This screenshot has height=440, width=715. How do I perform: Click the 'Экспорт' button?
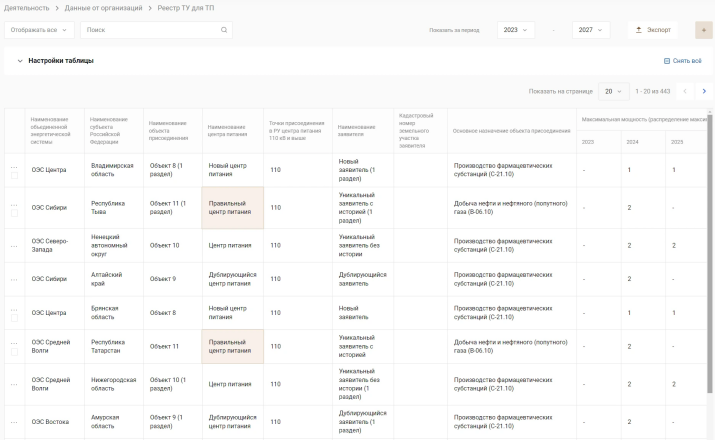[x=653, y=30]
